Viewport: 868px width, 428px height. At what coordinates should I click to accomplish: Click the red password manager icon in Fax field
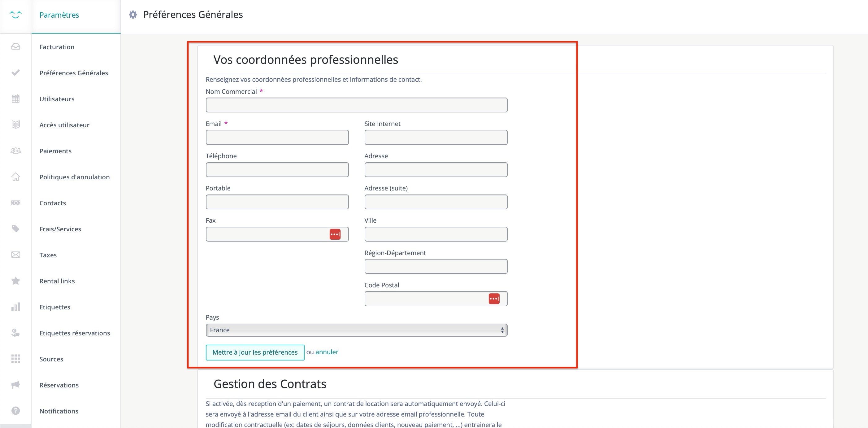[x=335, y=234]
